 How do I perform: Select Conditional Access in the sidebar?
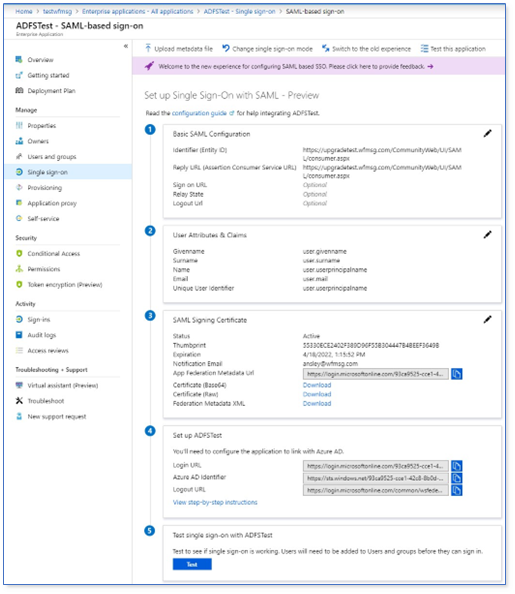click(53, 253)
